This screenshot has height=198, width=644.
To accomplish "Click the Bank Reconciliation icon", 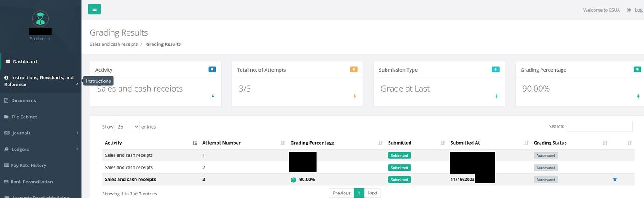I will coord(7,182).
